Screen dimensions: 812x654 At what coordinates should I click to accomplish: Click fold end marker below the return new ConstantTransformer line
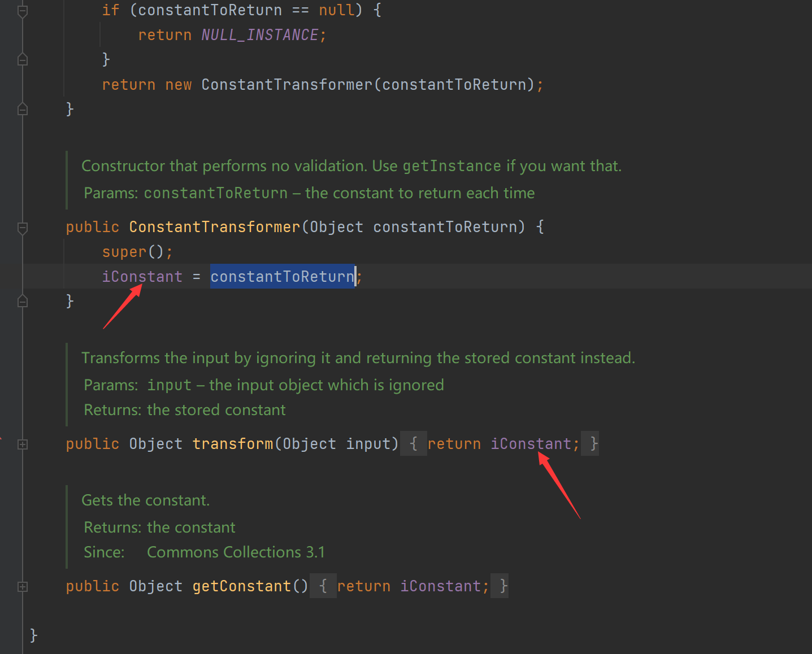click(x=23, y=109)
